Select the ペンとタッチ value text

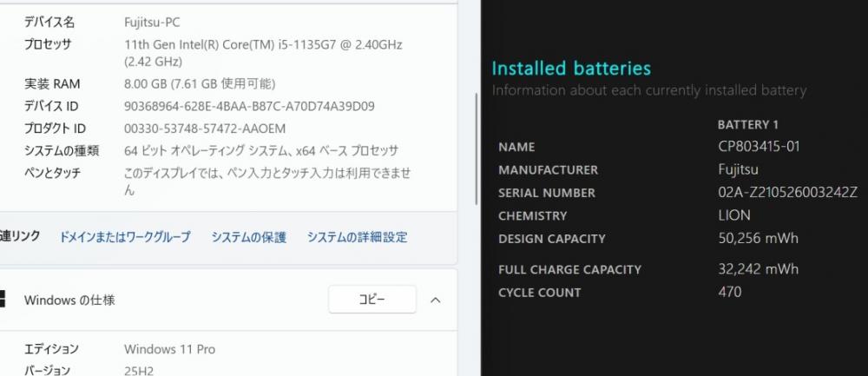click(x=267, y=181)
